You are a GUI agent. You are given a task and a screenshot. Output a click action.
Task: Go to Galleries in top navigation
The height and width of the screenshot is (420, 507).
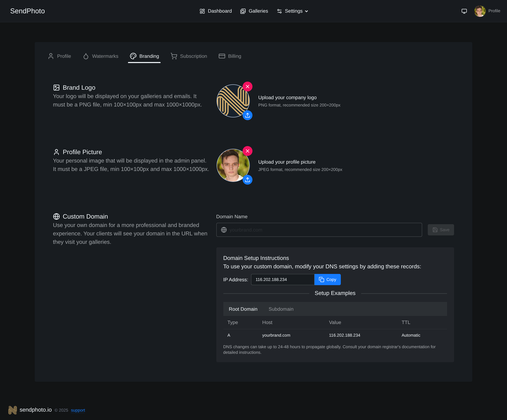(x=254, y=11)
